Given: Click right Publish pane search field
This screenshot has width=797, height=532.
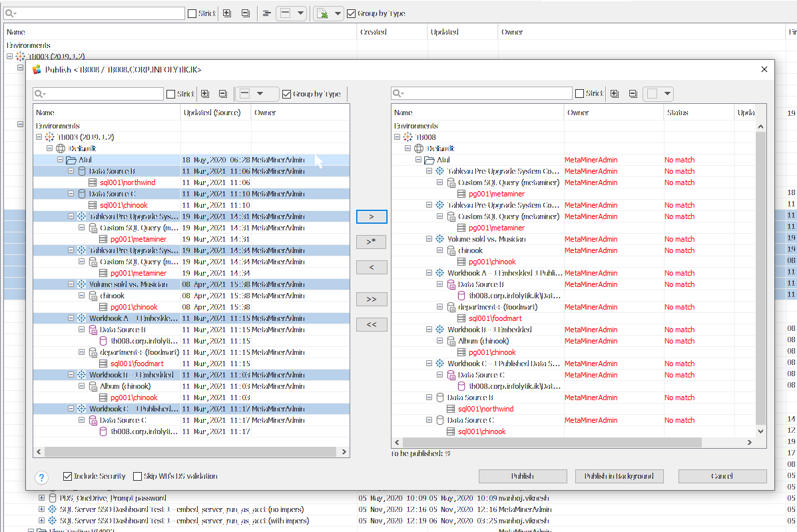Looking at the screenshot, I should (482, 93).
